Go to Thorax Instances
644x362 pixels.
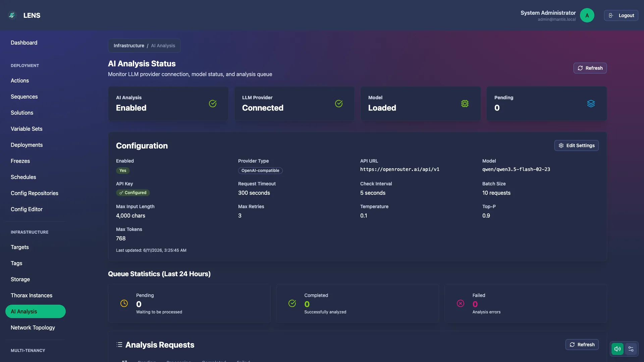(x=32, y=295)
